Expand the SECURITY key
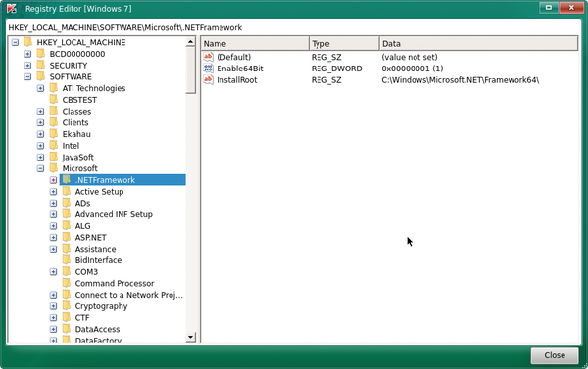The height and width of the screenshot is (369, 588). pos(27,66)
